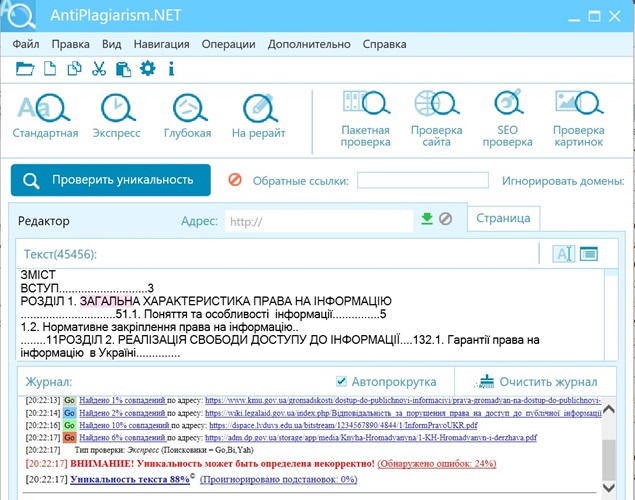635x500 pixels.
Task: Click the Текст(45456): label
Action: coord(60,254)
